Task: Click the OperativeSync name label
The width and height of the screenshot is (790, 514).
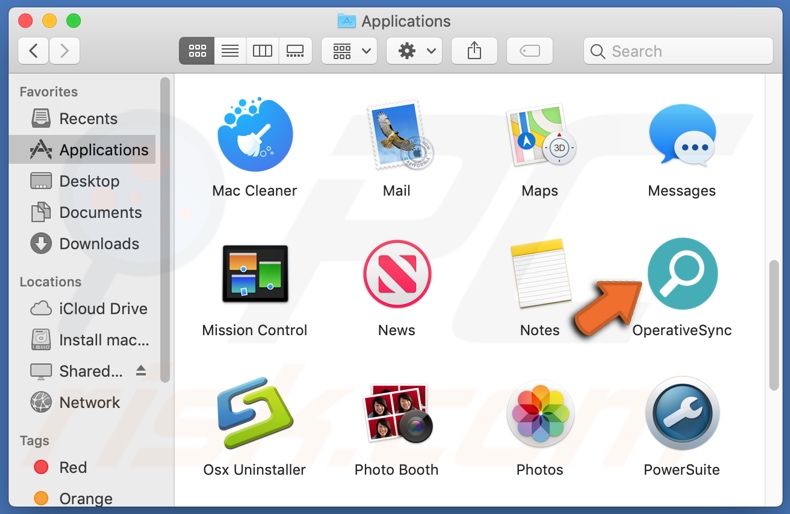Action: [682, 330]
